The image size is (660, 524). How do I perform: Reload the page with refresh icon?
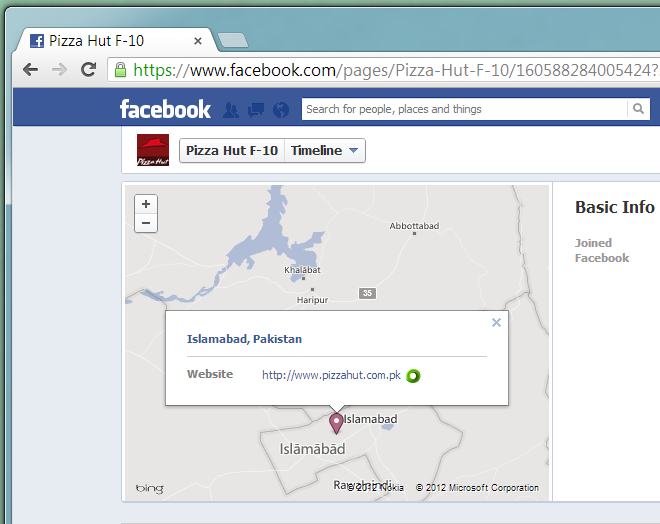[x=88, y=69]
